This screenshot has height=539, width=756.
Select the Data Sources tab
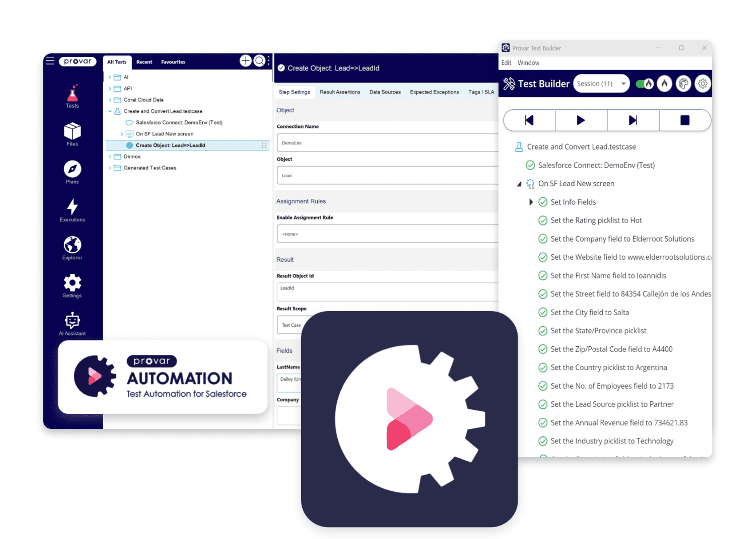tap(385, 92)
